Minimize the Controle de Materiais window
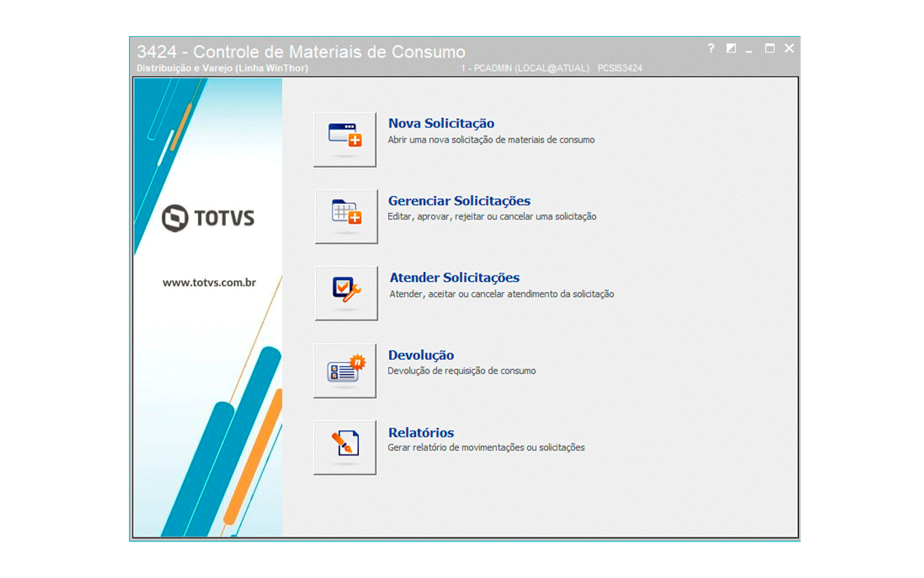This screenshot has height=578, width=924. point(749,50)
